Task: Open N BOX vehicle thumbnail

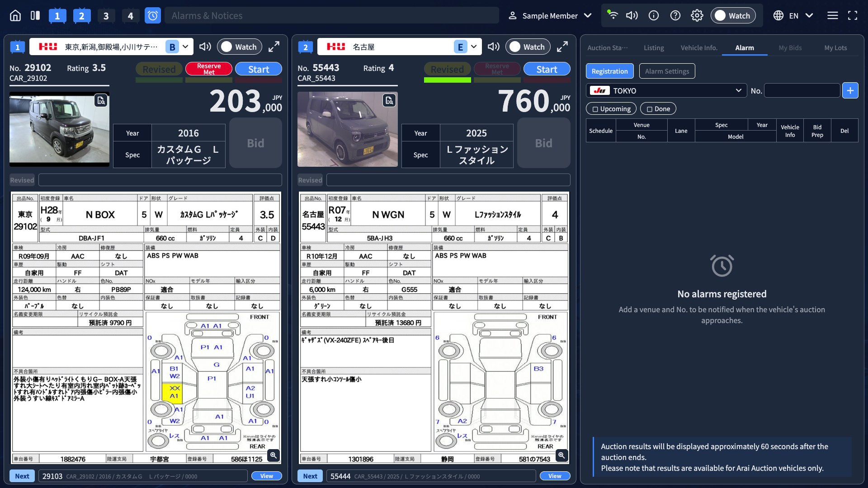Action: (x=59, y=129)
